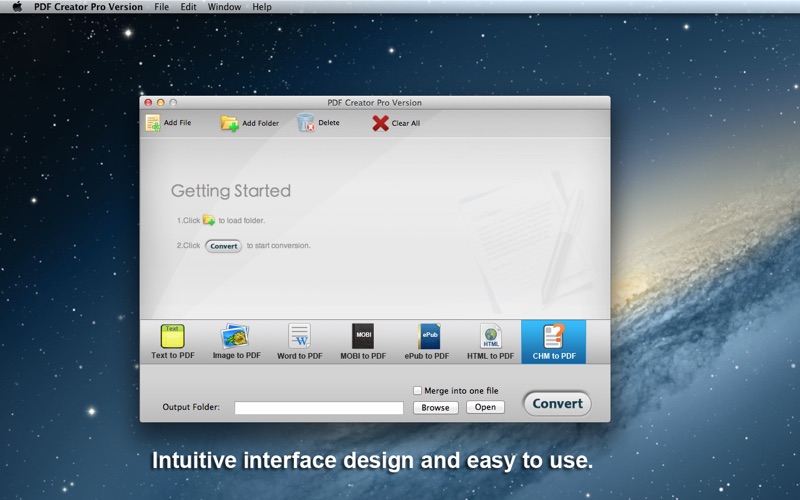Select the Word to PDF mode
800x500 pixels.
point(299,341)
